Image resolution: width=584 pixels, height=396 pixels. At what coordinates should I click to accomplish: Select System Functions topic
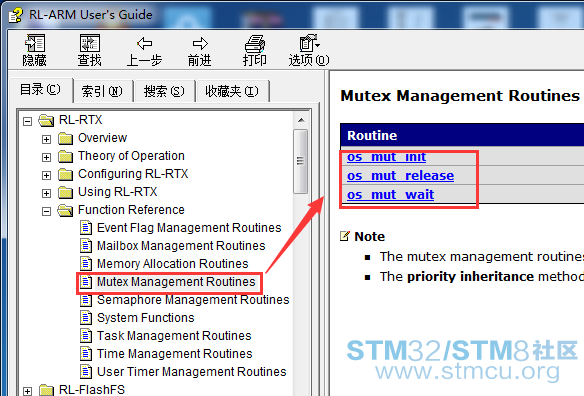point(146,317)
